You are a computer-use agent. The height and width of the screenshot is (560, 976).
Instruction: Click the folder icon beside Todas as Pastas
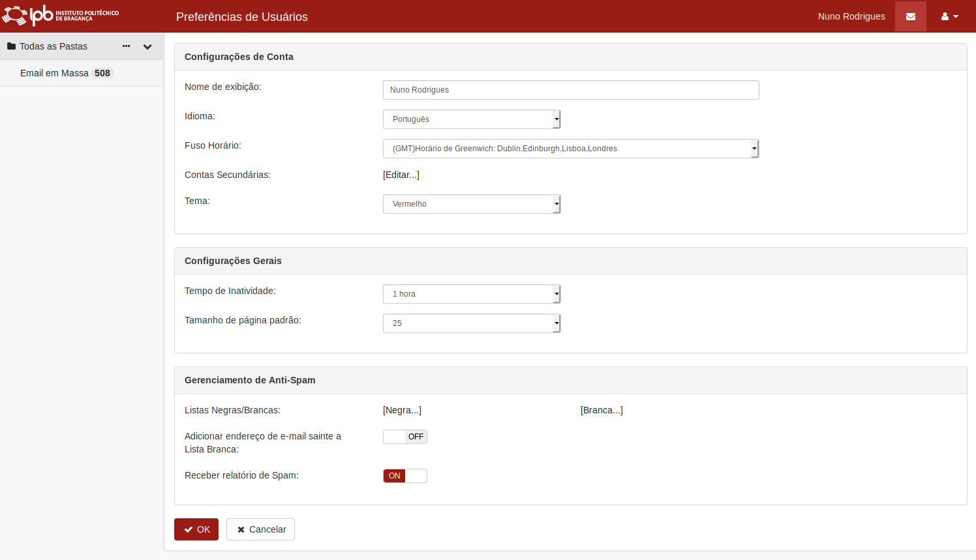11,46
